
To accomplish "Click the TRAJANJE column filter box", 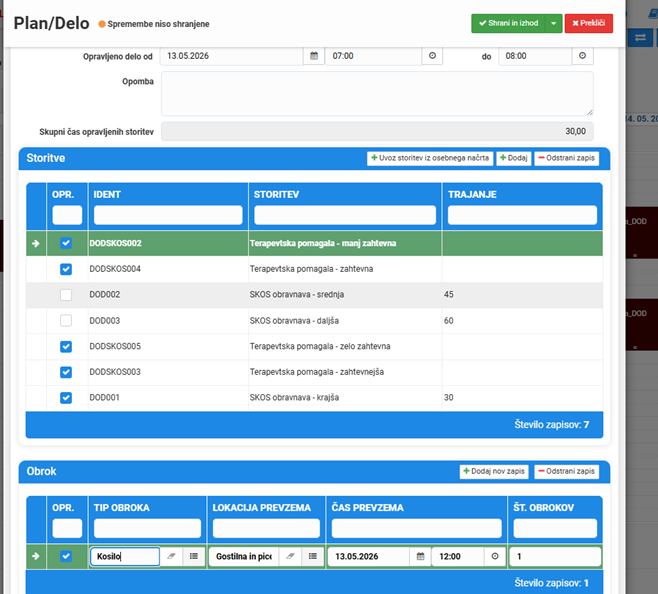I will [x=522, y=215].
